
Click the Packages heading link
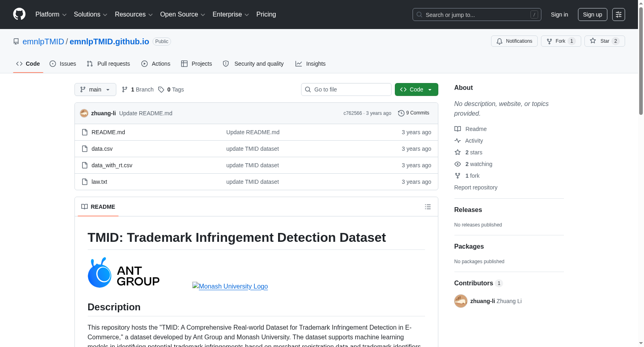coord(469,246)
